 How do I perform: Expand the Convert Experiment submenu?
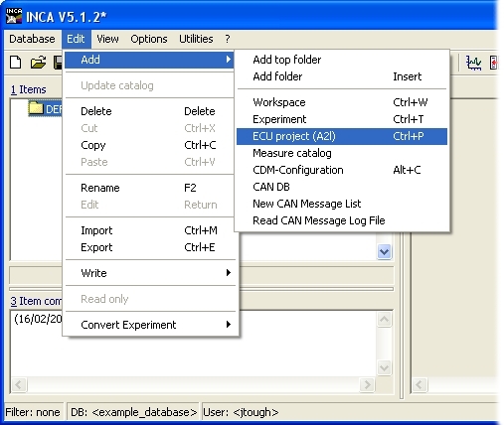150,325
